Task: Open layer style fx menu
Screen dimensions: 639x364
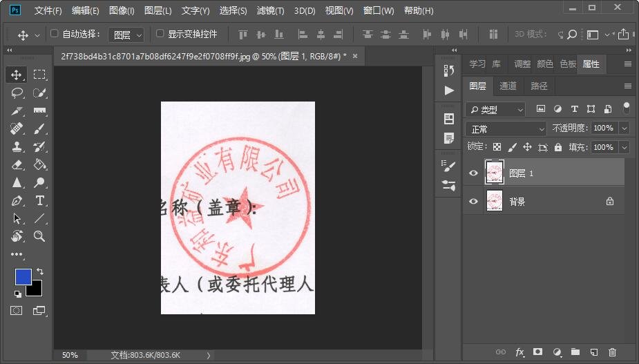Action: pyautogui.click(x=519, y=352)
